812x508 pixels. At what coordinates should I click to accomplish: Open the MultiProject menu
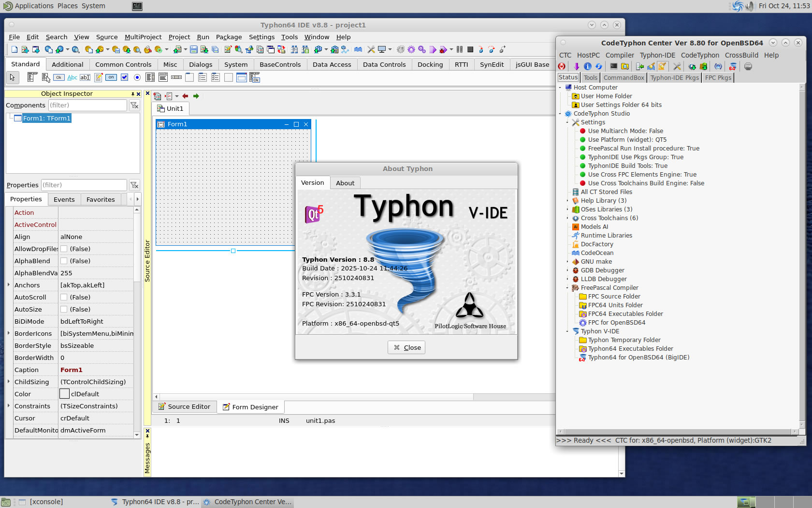coord(143,37)
